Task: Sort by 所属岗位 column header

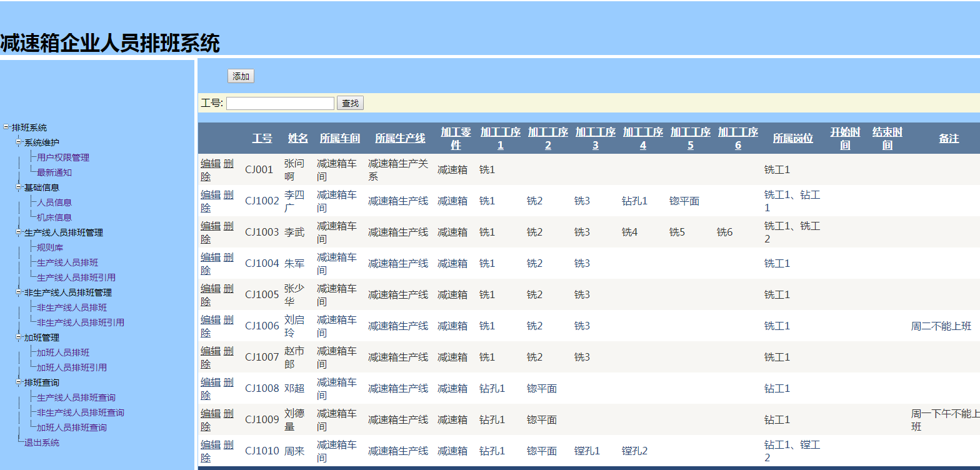Action: click(792, 138)
